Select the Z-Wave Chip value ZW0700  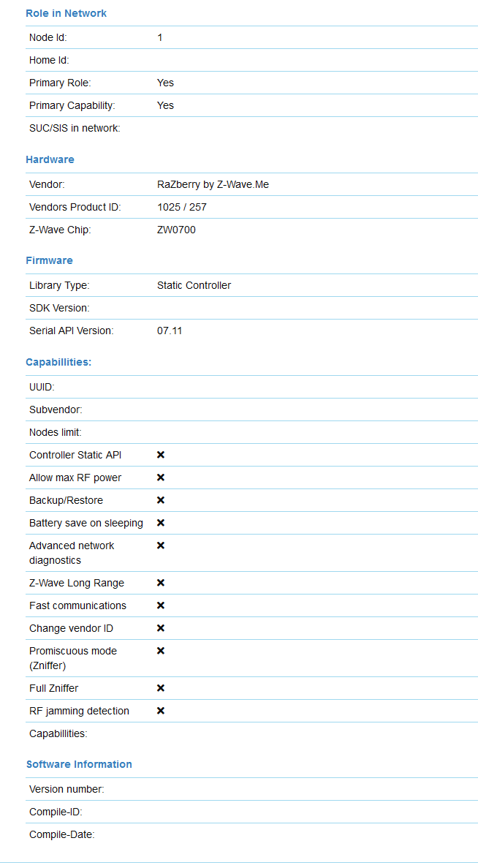point(176,230)
